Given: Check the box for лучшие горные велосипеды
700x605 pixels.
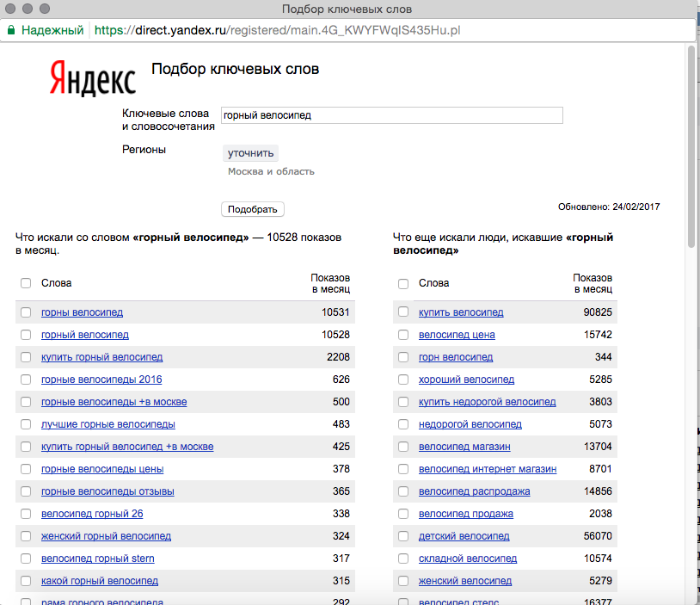Looking at the screenshot, I should (x=26, y=424).
